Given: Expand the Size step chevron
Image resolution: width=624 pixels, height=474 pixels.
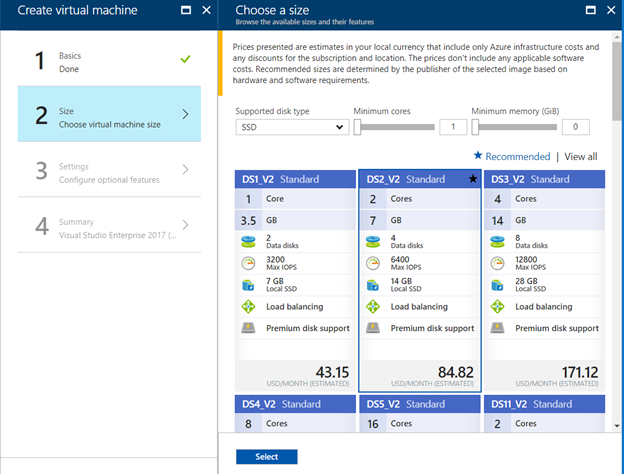Looking at the screenshot, I should tap(185, 114).
